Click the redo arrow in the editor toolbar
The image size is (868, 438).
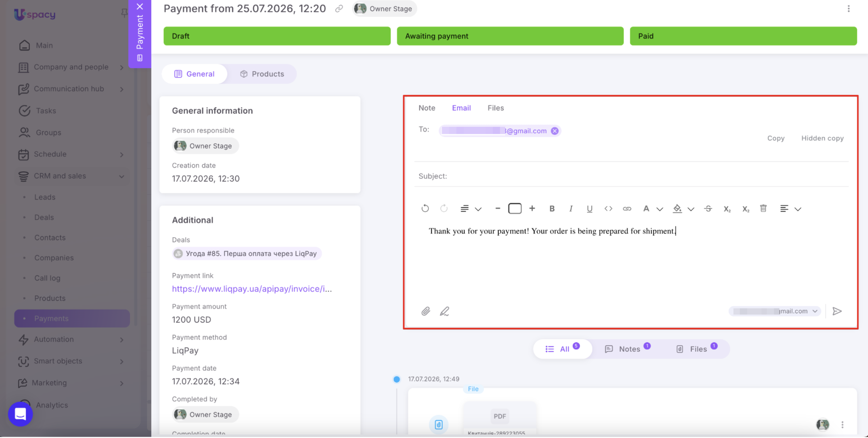click(x=444, y=209)
